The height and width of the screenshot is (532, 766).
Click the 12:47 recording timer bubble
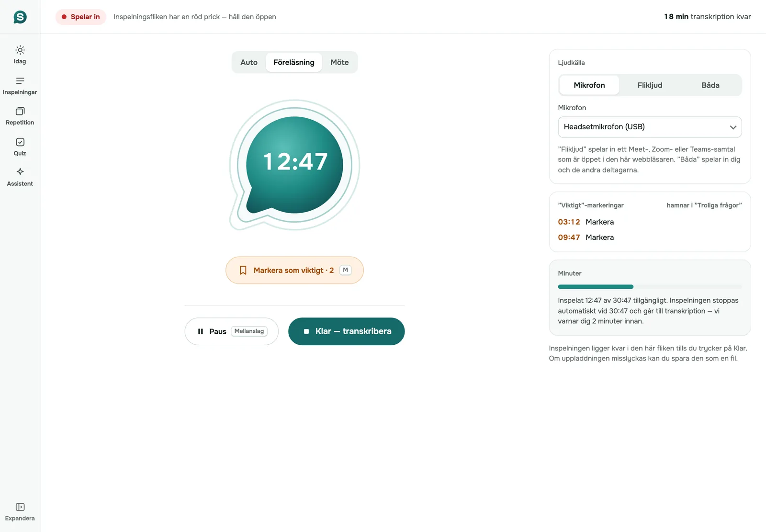click(x=295, y=165)
